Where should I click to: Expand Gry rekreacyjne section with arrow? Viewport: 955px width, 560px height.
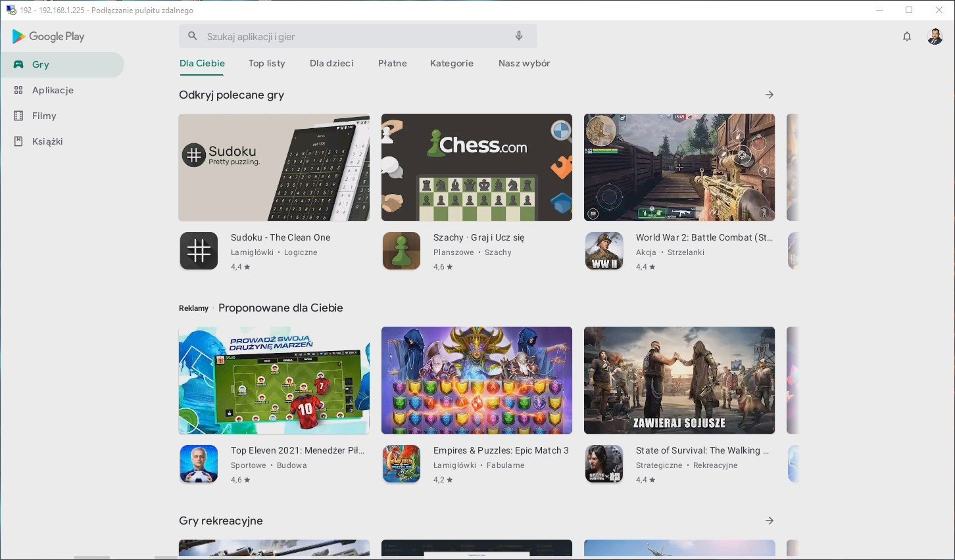(770, 521)
